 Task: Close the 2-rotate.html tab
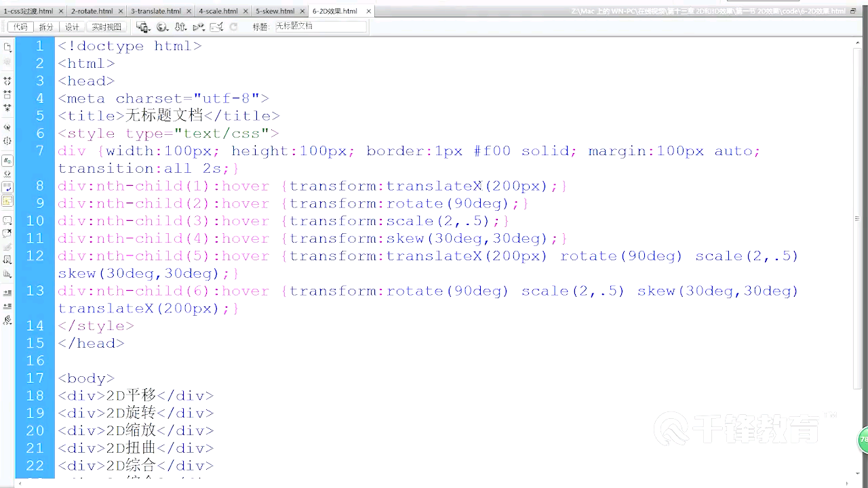(120, 12)
